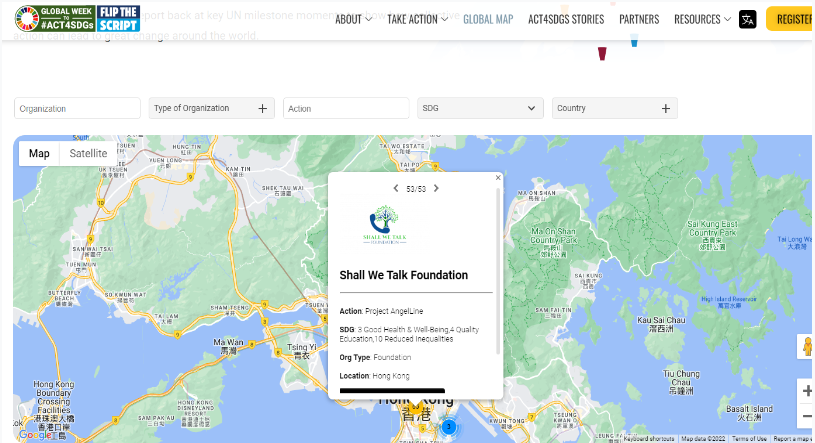Expand the Type of Organization filter
This screenshot has width=815, height=443.
coord(212,108)
